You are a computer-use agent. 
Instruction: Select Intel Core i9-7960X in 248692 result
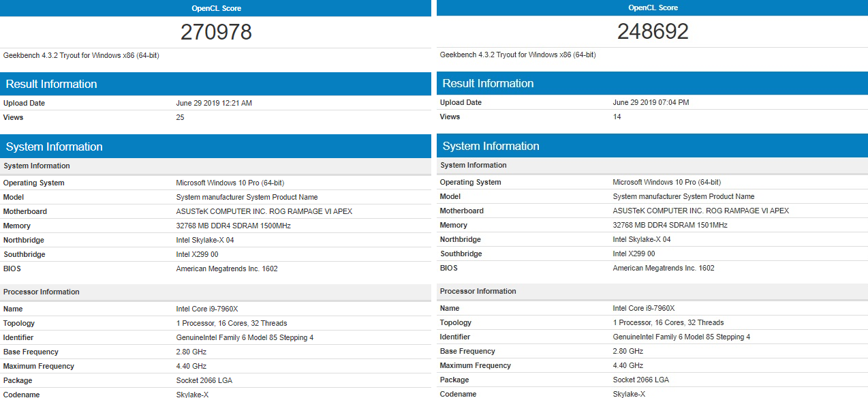coord(642,308)
